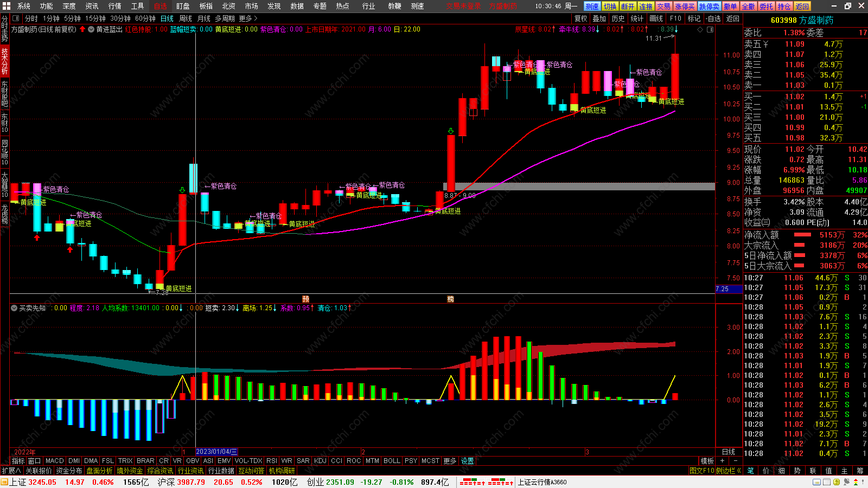Open F10 company info
Screen dimensions: 868x488
[x=676, y=18]
